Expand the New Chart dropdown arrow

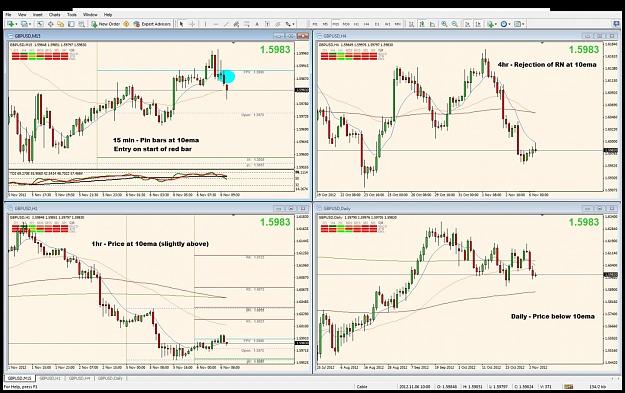click(x=16, y=24)
